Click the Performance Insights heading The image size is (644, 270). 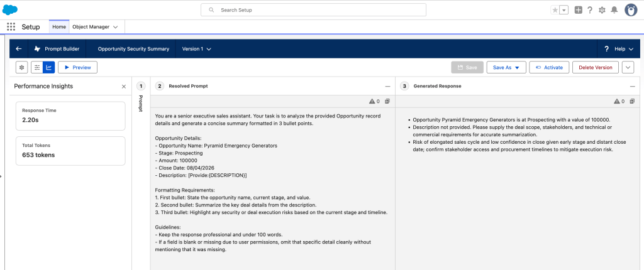tap(43, 87)
